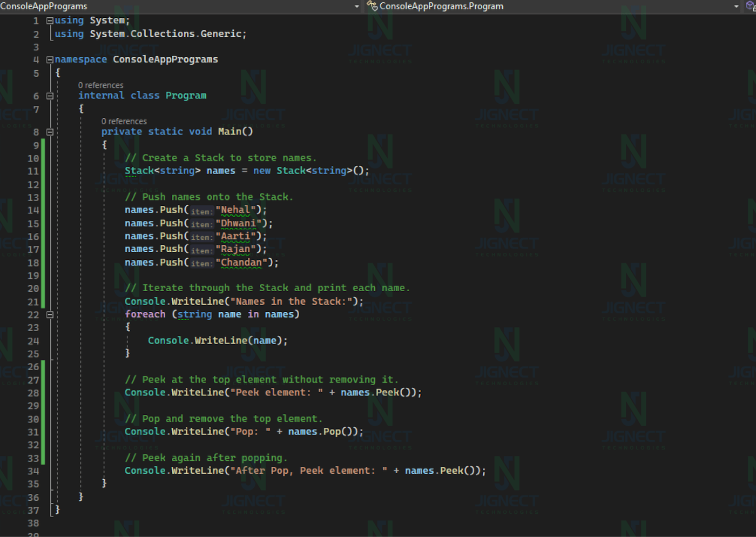
Task: Collapse the Main method block
Action: [50, 132]
